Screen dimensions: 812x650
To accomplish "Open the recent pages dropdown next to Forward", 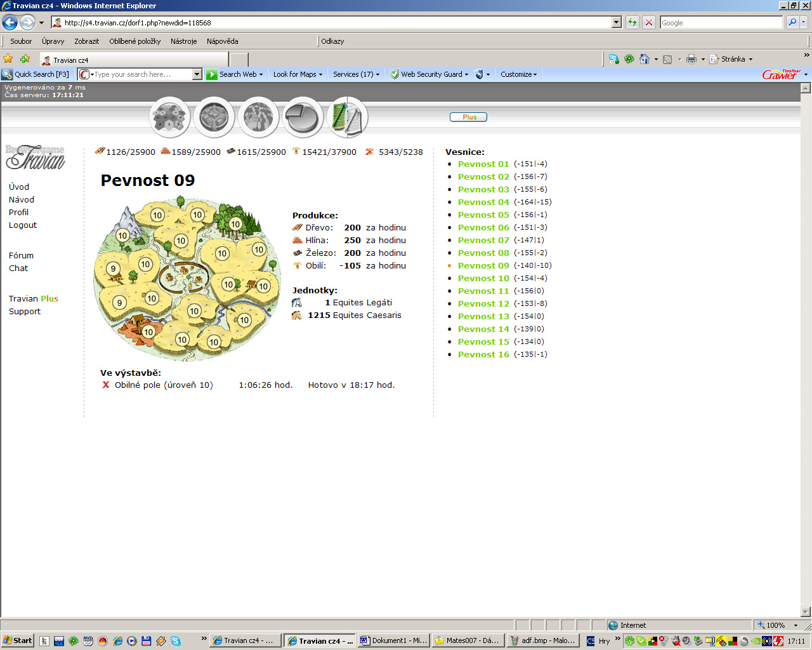I will click(41, 22).
